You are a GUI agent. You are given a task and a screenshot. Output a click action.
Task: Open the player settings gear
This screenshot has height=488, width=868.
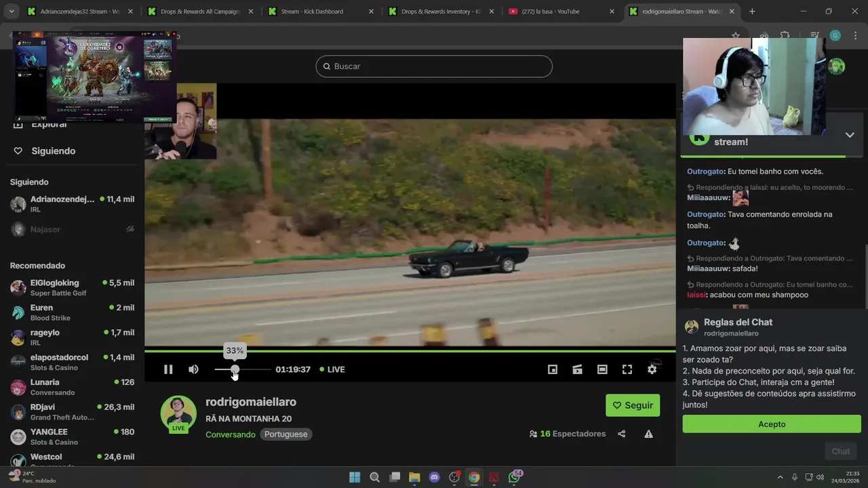point(652,369)
